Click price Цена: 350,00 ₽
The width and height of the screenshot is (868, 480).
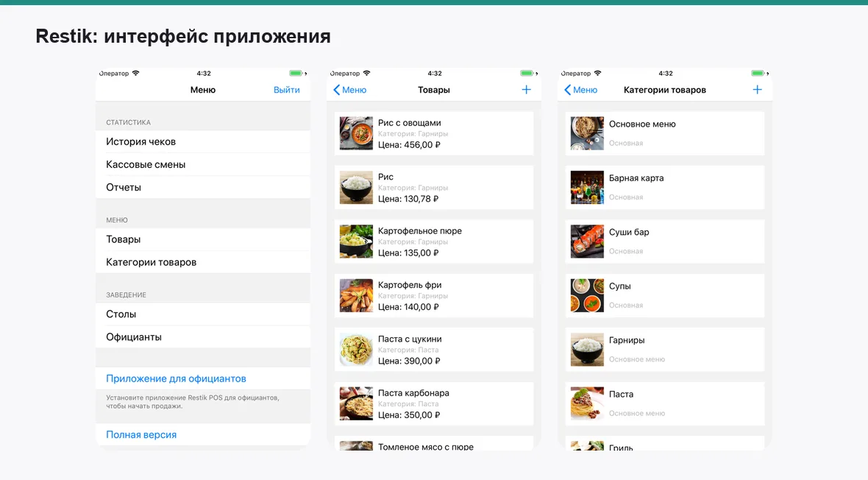[409, 415]
